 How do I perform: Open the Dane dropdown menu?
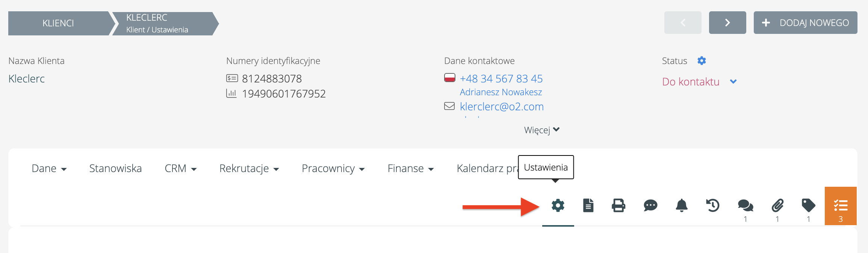pyautogui.click(x=49, y=168)
